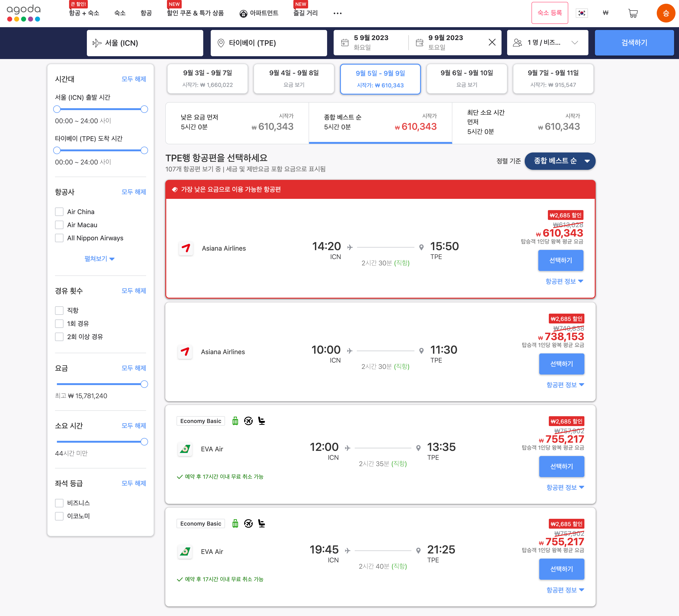Click the 숙소 등록 button

[x=550, y=13]
